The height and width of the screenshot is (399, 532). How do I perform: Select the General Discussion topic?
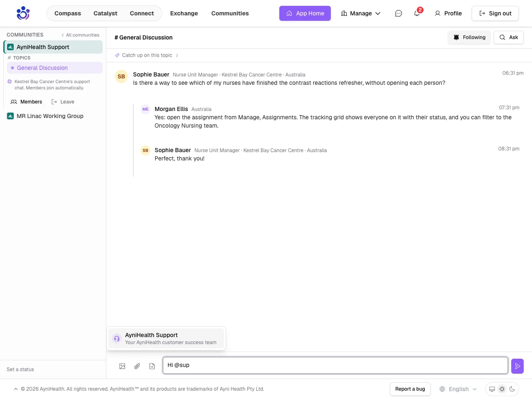pyautogui.click(x=55, y=68)
